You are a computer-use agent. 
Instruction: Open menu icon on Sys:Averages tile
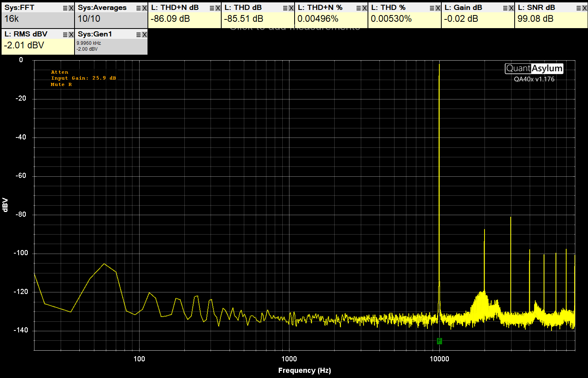pyautogui.click(x=139, y=8)
